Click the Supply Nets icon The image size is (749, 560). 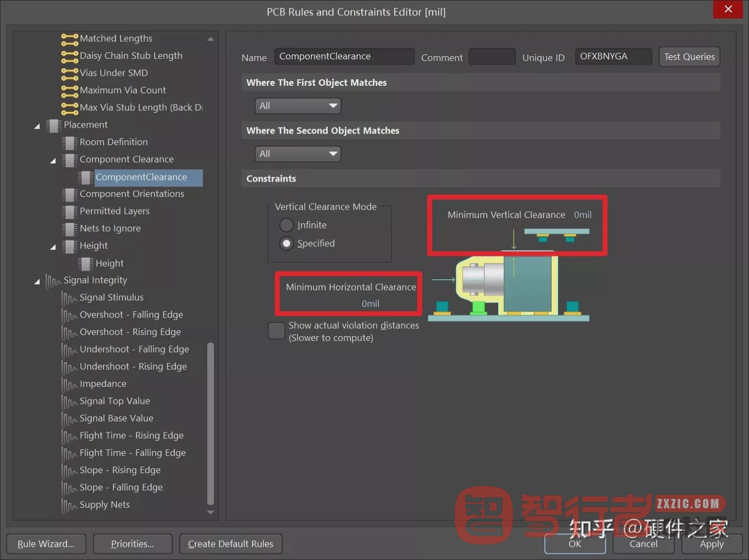point(69,506)
